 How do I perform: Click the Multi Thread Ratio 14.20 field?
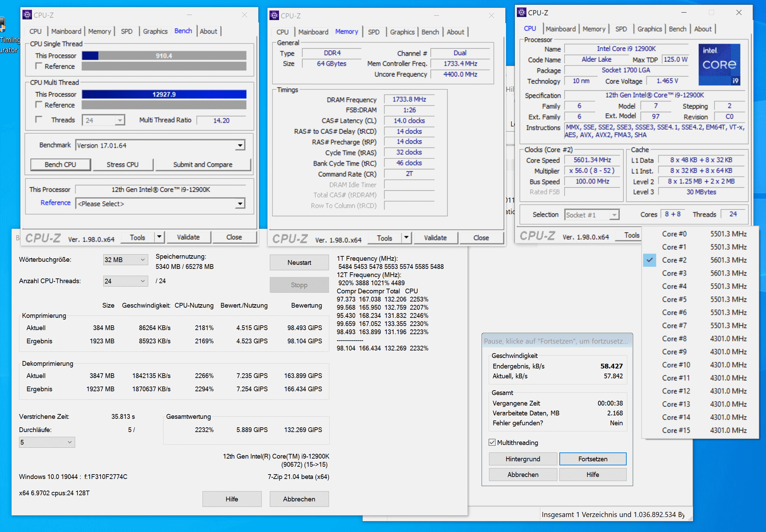pos(221,120)
